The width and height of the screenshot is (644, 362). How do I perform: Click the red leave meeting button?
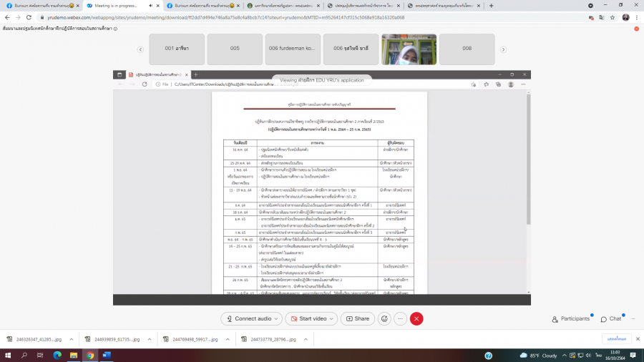click(x=416, y=318)
